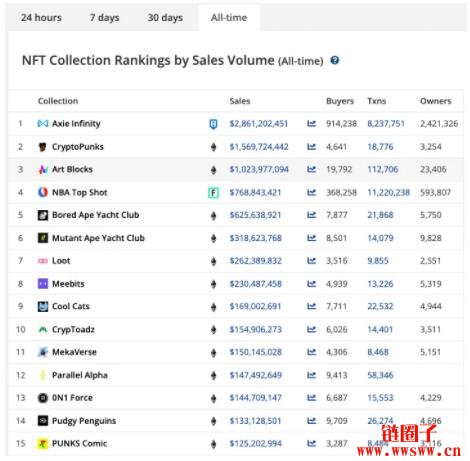Screen dimensions: 470x461
Task: Click Meebits owners count 5,319
Action: [x=431, y=284]
